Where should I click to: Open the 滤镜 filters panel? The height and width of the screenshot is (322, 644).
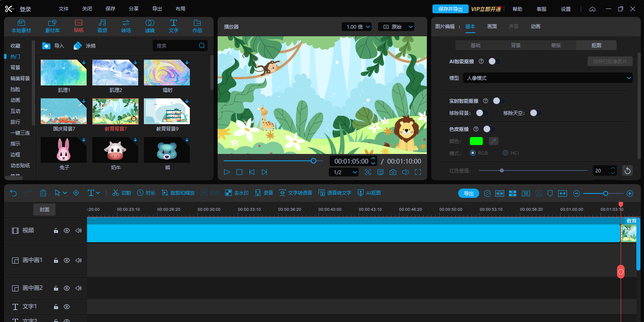point(150,26)
